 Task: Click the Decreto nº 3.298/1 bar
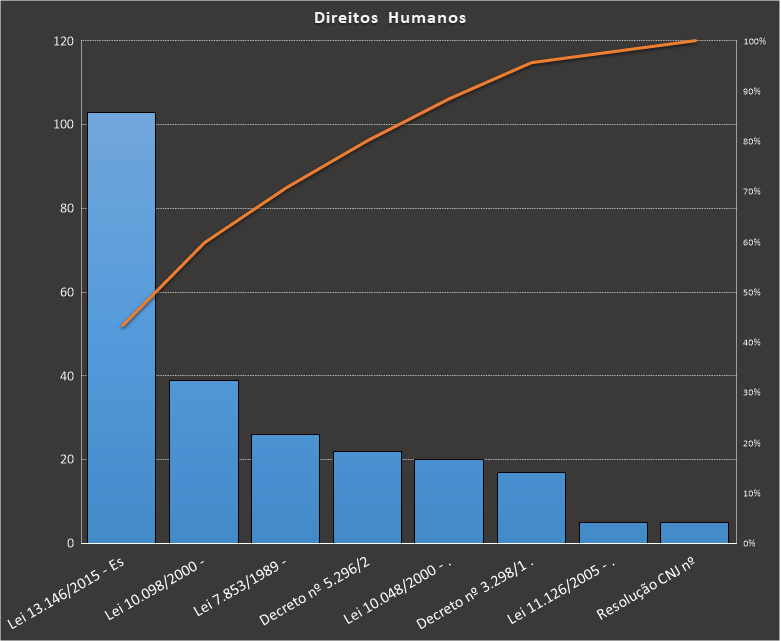pyautogui.click(x=531, y=507)
